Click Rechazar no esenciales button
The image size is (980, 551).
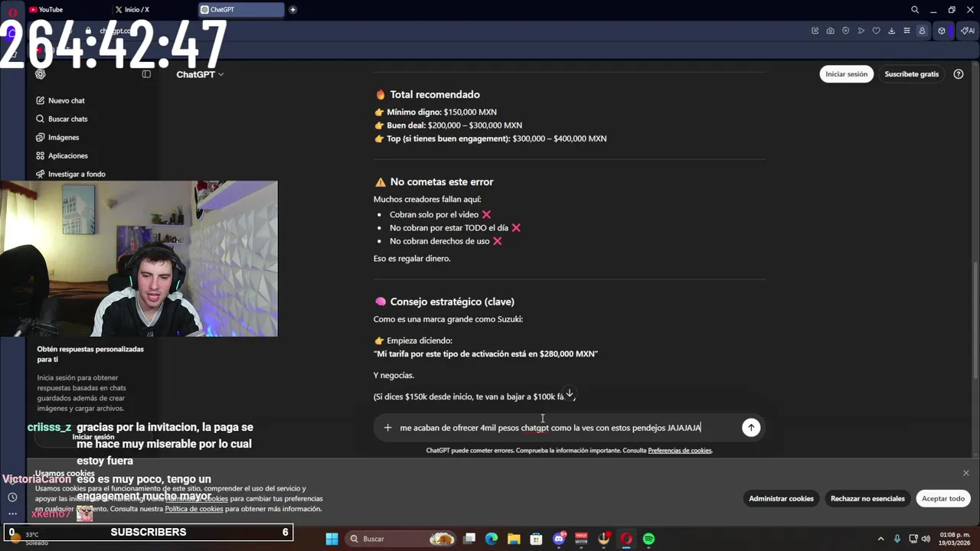(867, 498)
